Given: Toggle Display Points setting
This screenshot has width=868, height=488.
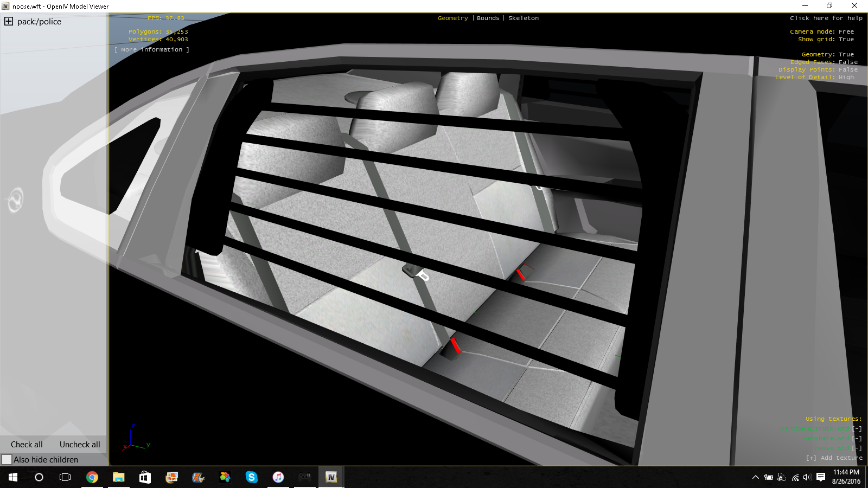Looking at the screenshot, I should point(848,70).
